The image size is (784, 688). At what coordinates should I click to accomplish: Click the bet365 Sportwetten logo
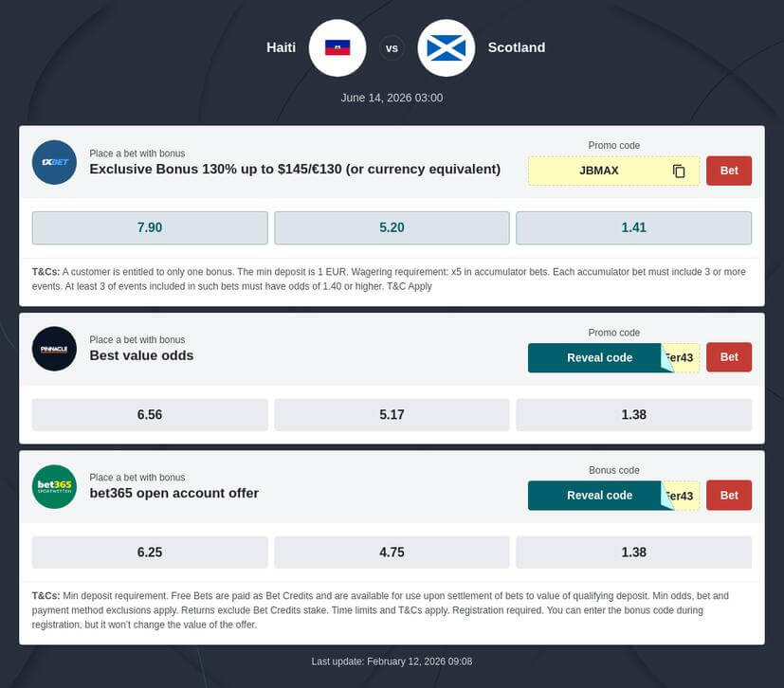54,485
